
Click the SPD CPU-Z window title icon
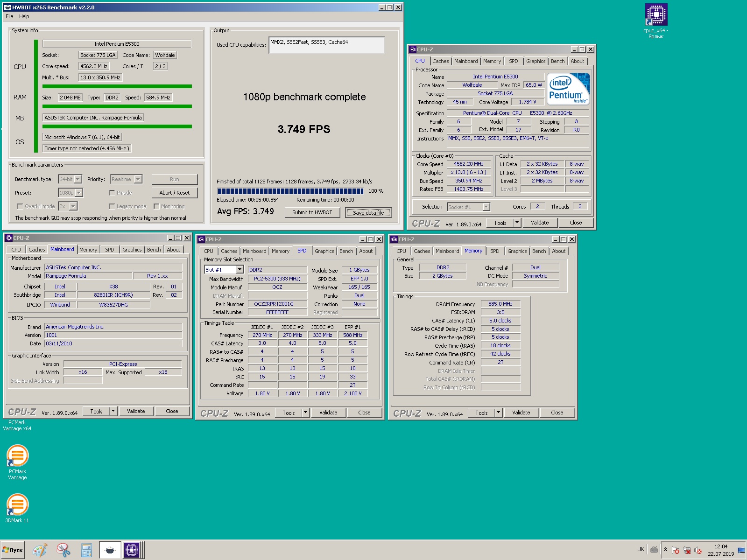click(x=201, y=239)
